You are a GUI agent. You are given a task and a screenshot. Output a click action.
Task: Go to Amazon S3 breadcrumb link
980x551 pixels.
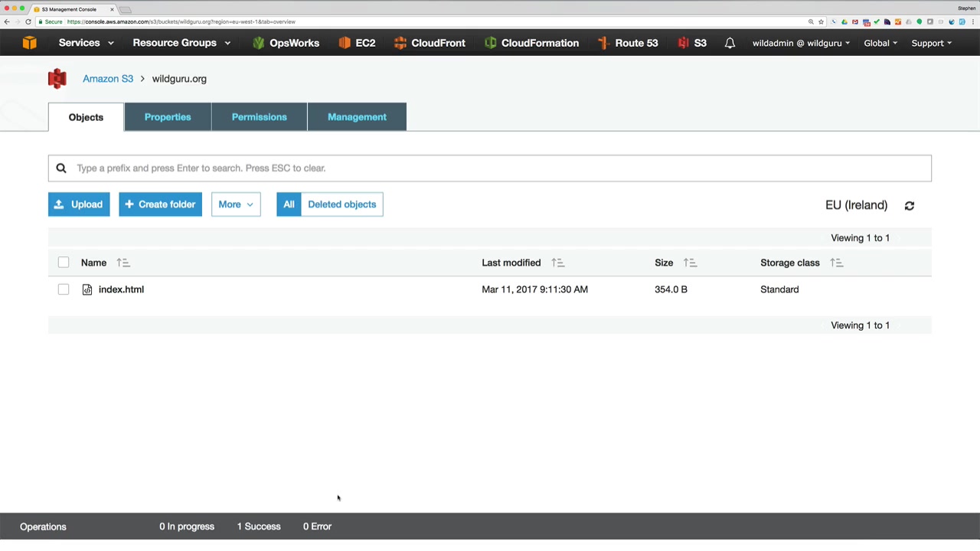108,79
